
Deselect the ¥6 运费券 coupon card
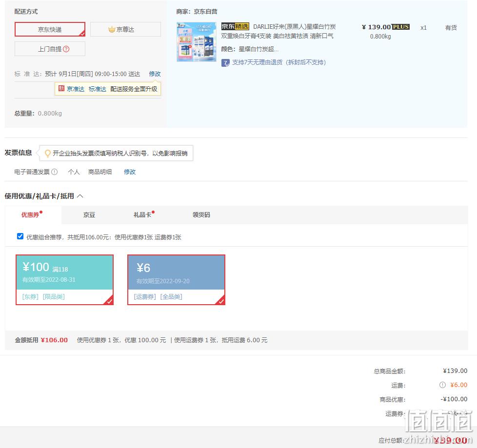click(x=176, y=280)
